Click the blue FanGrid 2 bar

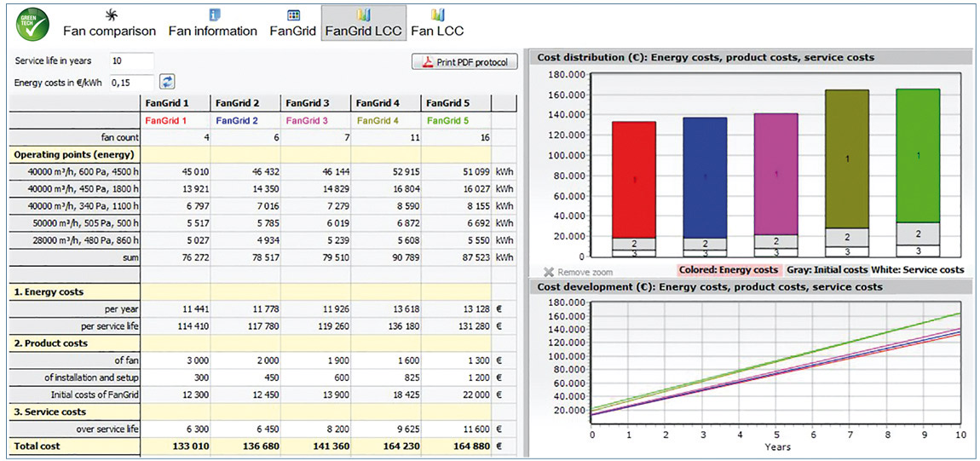705,178
